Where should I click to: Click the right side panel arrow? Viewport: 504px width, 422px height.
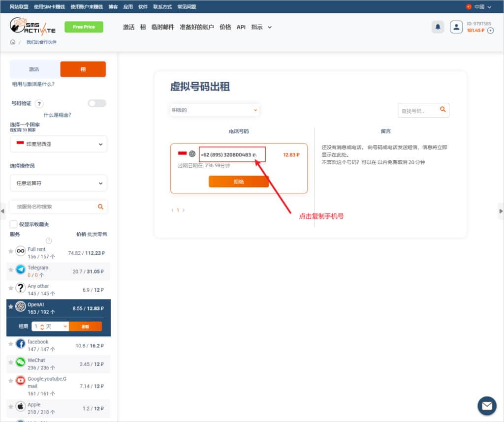pos(501,211)
